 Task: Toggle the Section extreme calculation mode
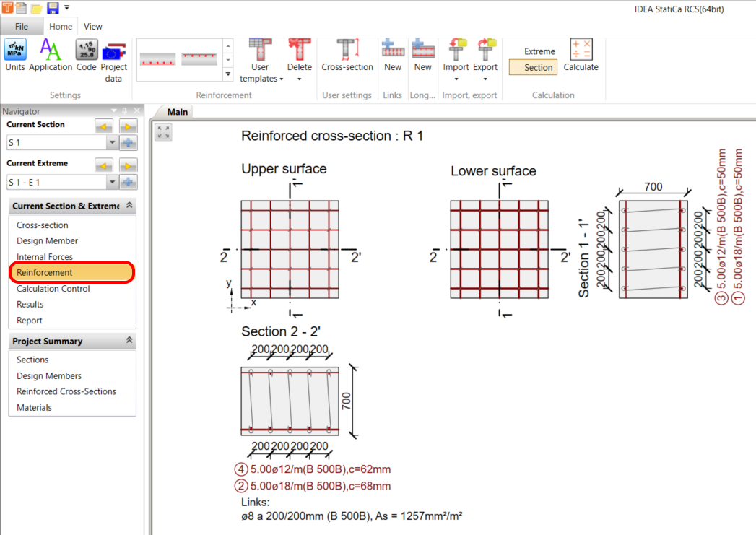(x=532, y=67)
